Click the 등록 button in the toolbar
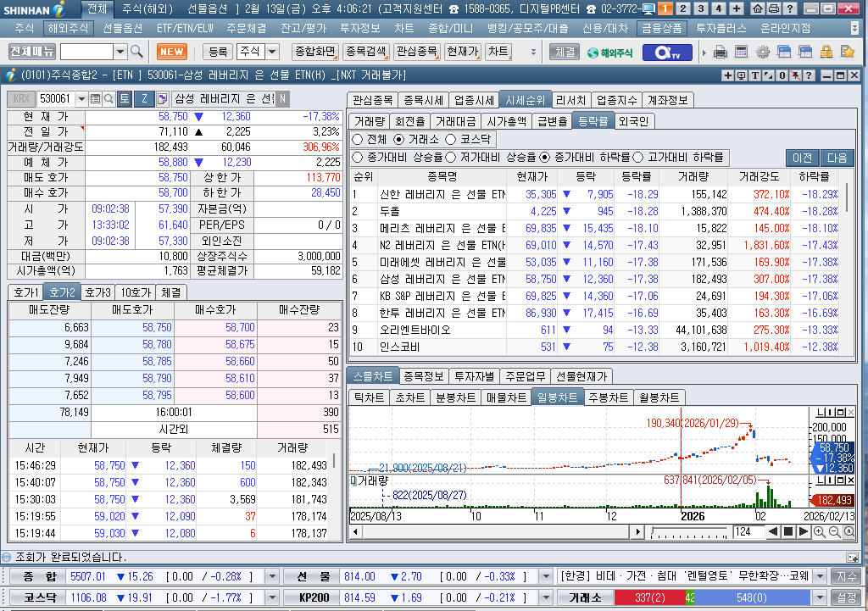The image size is (868, 611). [218, 52]
